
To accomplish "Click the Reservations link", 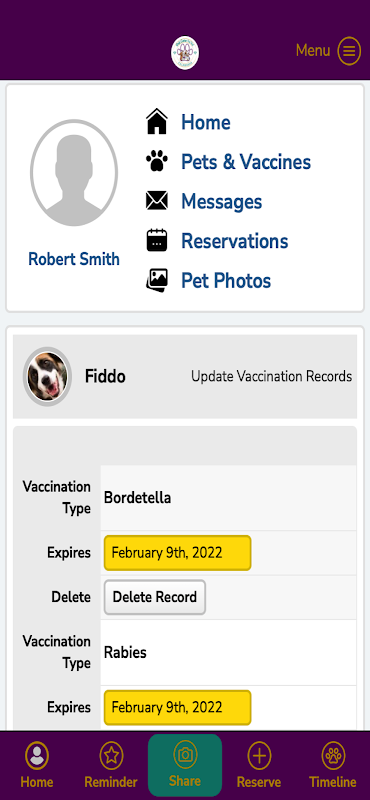I will point(235,241).
